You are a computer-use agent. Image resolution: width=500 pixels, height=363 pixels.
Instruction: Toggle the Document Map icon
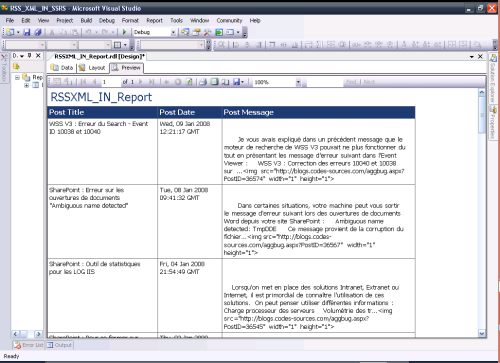[57, 82]
